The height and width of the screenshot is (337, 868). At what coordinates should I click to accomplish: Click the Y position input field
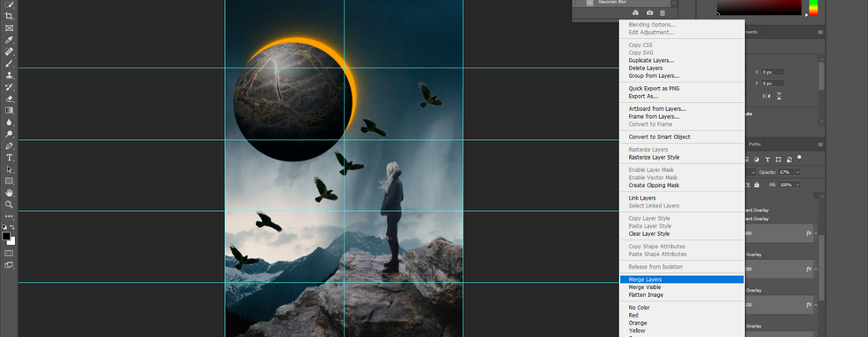(x=772, y=83)
